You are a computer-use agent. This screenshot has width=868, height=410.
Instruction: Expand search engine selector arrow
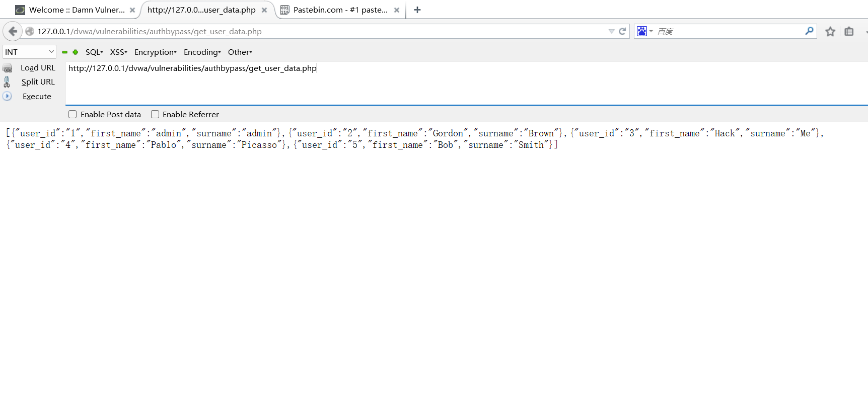click(x=651, y=31)
